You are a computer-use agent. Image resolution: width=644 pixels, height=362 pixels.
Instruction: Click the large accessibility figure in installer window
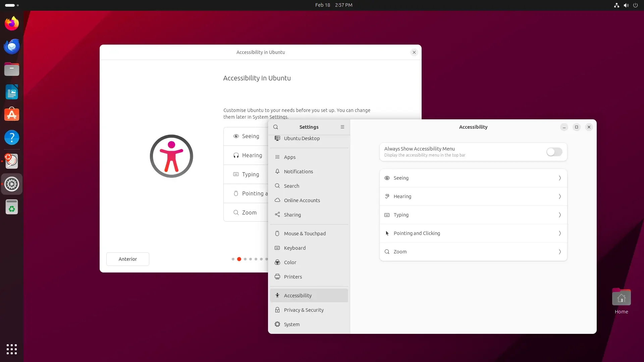coord(171,156)
